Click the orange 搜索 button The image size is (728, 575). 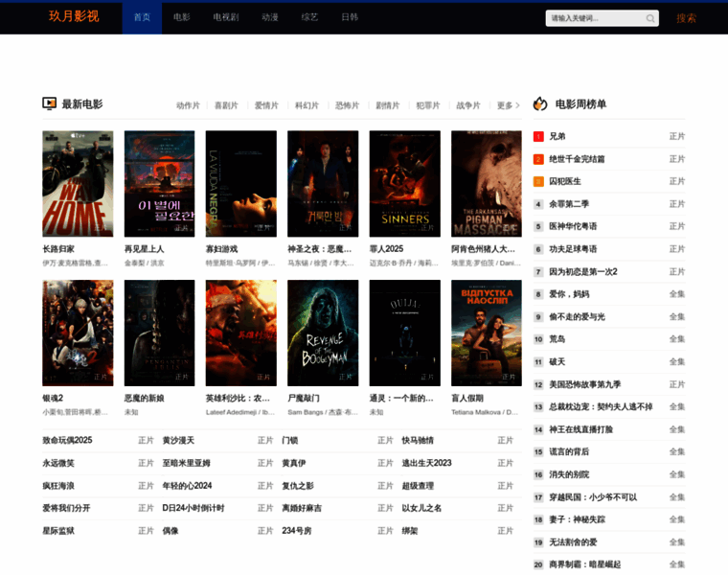tap(686, 18)
